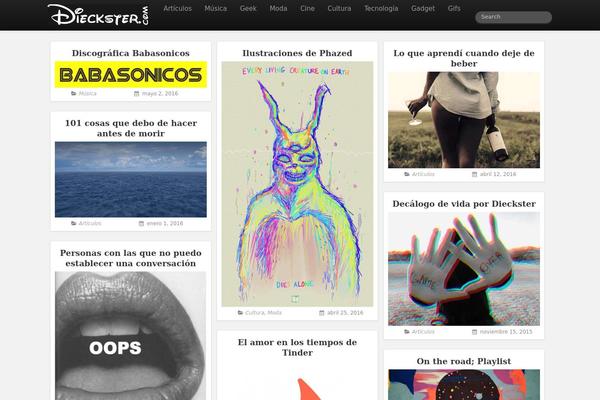Image resolution: width=600 pixels, height=400 pixels.
Task: Open Lo que aprendí cuando deje de beber
Action: pos(464,58)
